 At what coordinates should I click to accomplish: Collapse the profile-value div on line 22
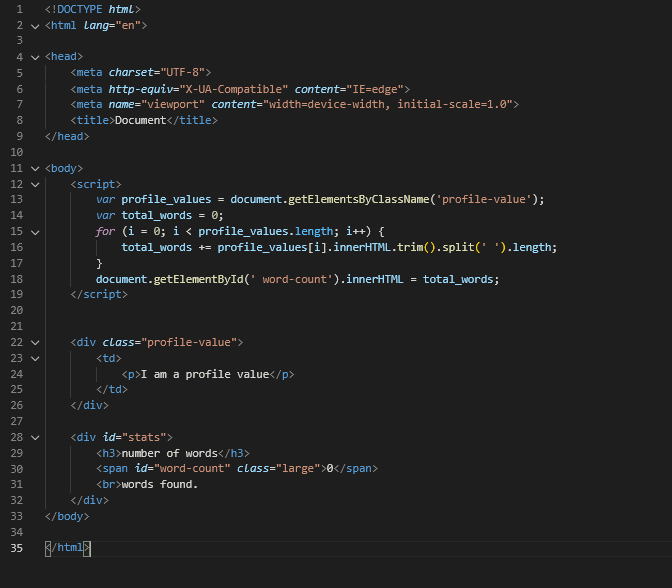coord(35,343)
